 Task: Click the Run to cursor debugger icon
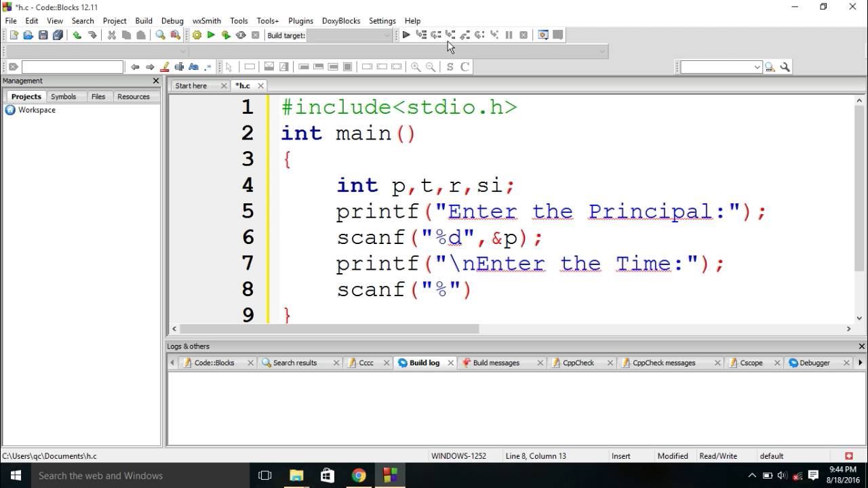(x=420, y=35)
